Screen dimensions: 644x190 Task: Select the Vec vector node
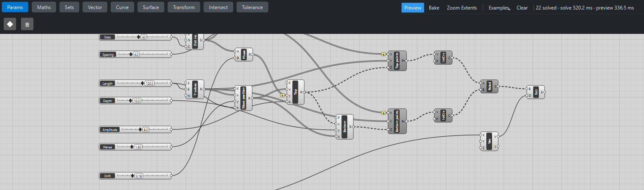489,141
